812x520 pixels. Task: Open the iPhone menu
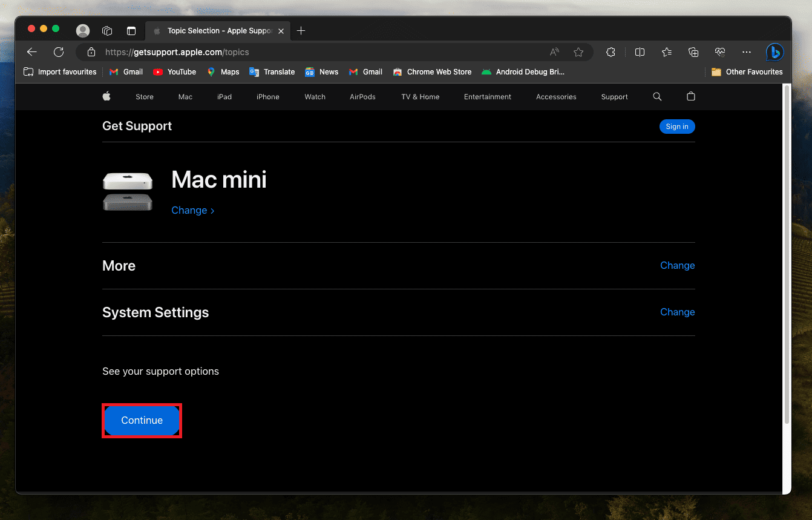click(x=268, y=97)
